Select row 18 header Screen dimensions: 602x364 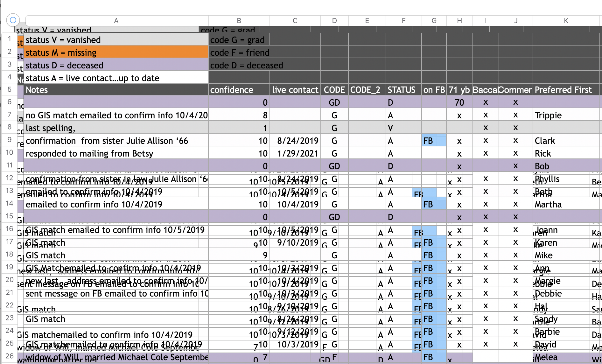coord(10,254)
